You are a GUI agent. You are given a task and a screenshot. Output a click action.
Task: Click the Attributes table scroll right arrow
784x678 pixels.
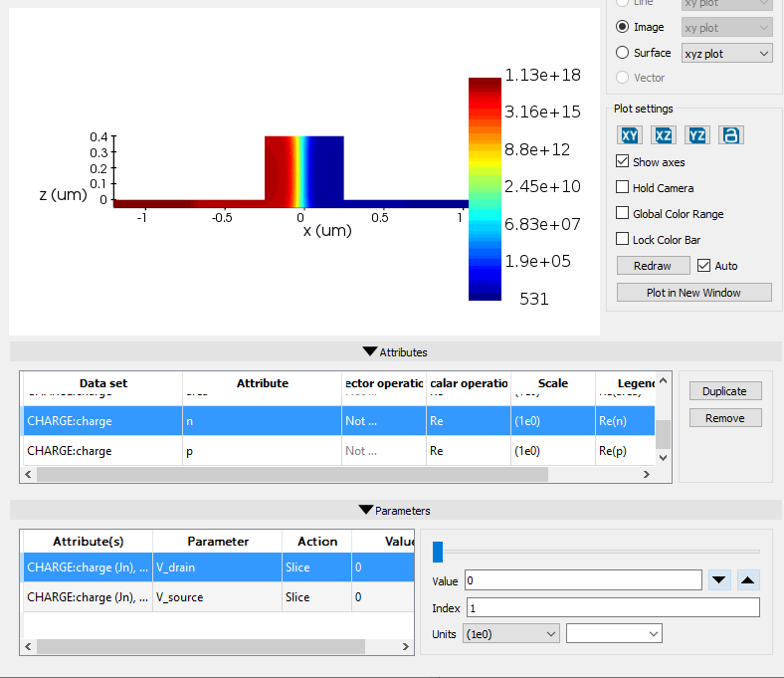[x=647, y=474]
